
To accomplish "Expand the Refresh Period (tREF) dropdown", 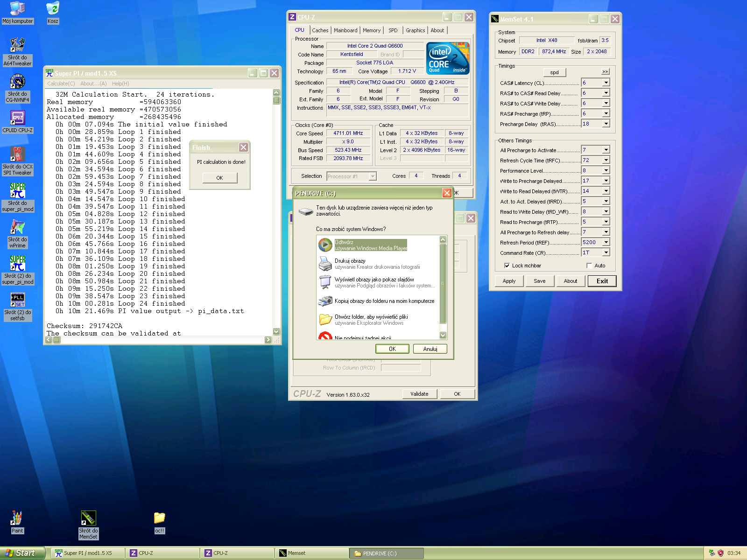I will [606, 242].
